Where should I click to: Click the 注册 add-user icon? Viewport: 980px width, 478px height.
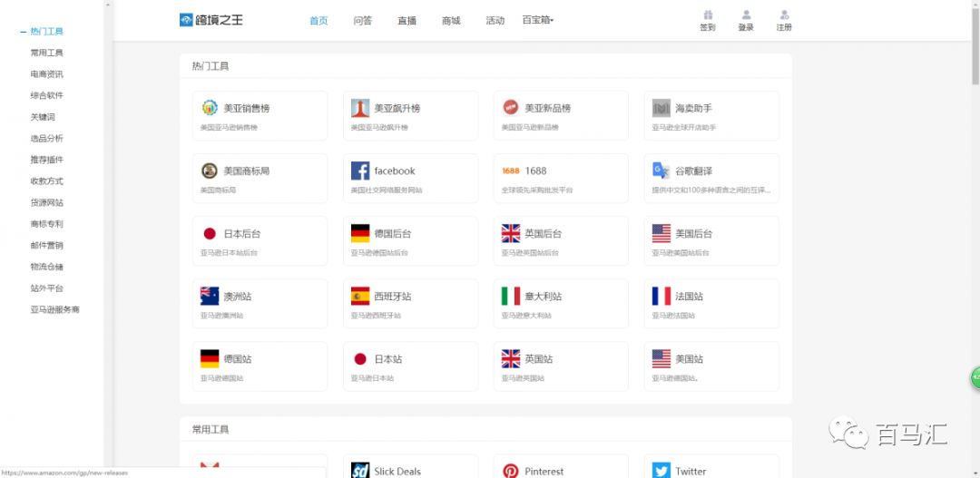[x=784, y=15]
